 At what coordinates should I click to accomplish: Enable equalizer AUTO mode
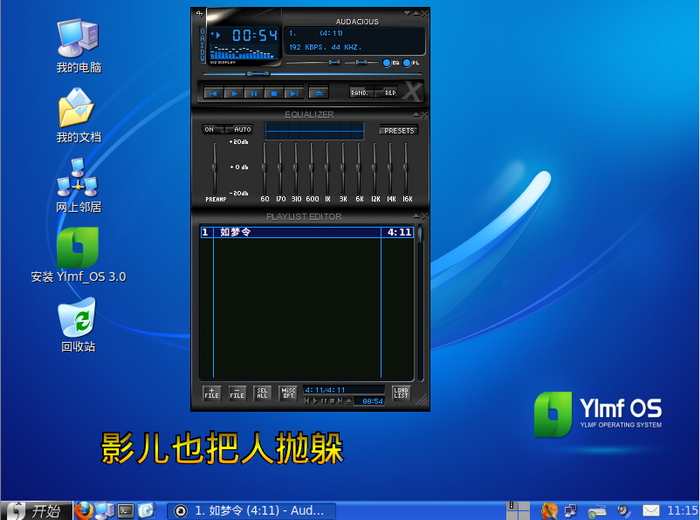(241, 130)
